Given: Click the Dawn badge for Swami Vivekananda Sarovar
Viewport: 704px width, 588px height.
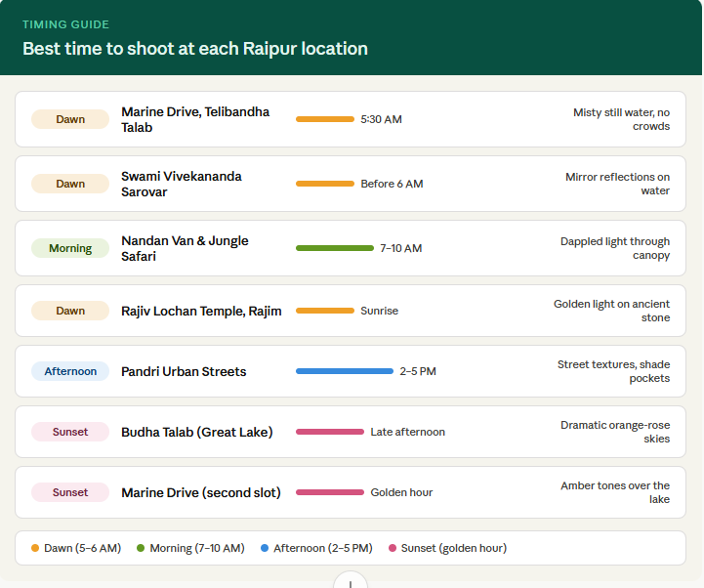Looking at the screenshot, I should pyautogui.click(x=70, y=184).
